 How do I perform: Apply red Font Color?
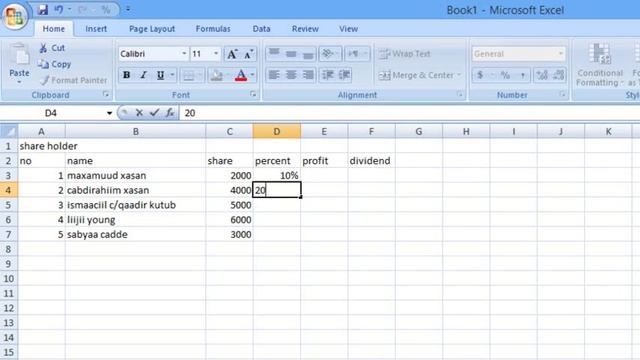[241, 75]
